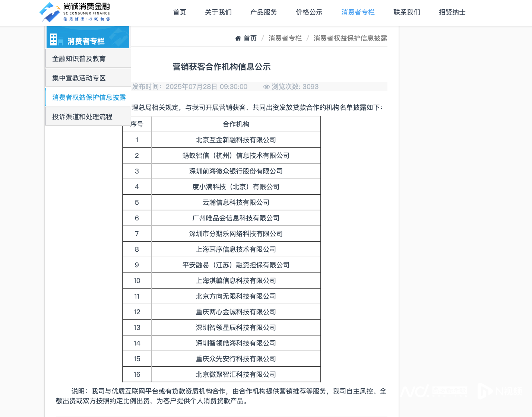Click the building icon in 消费者专栏 header
This screenshot has width=532, height=417.
pyautogui.click(x=57, y=39)
